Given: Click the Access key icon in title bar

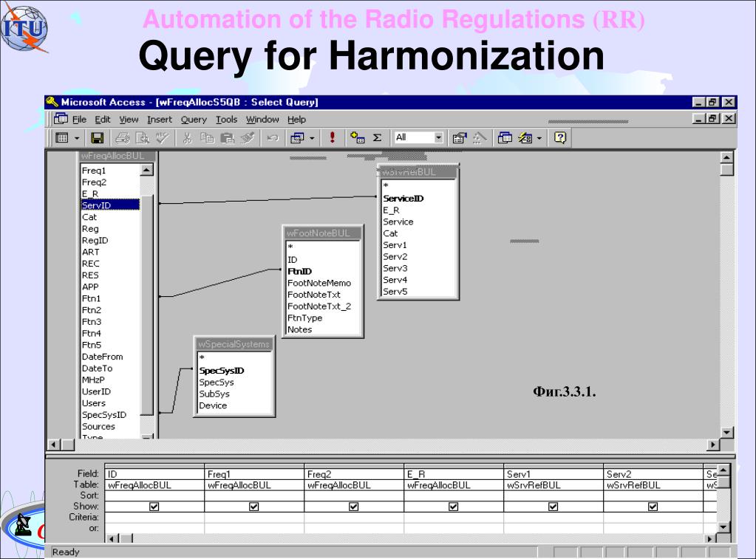Looking at the screenshot, I should pos(52,102).
